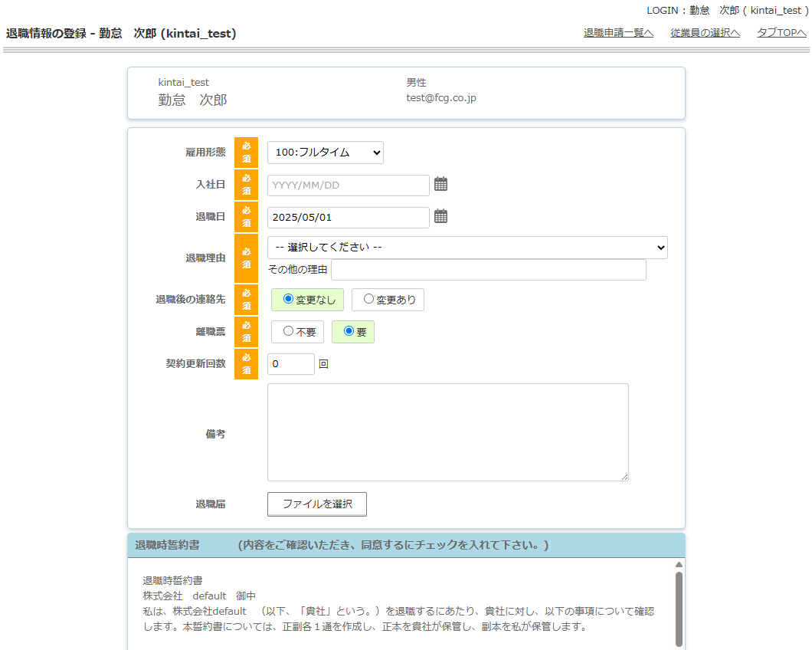Click the その他の理由 text field
The width and height of the screenshot is (812, 650).
pos(488,270)
